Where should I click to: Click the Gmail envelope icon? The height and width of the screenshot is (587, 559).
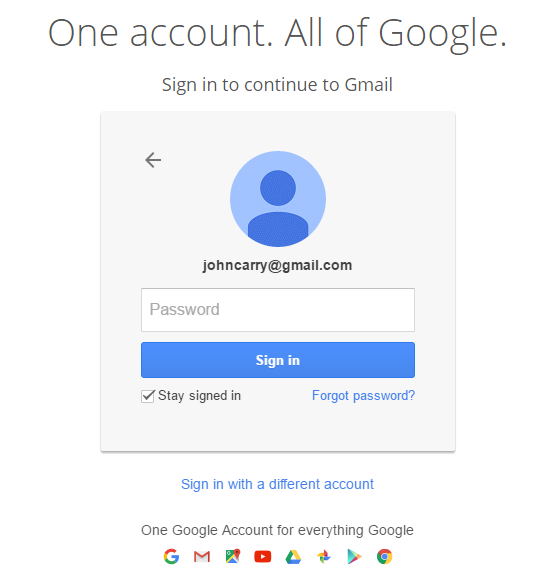[202, 557]
